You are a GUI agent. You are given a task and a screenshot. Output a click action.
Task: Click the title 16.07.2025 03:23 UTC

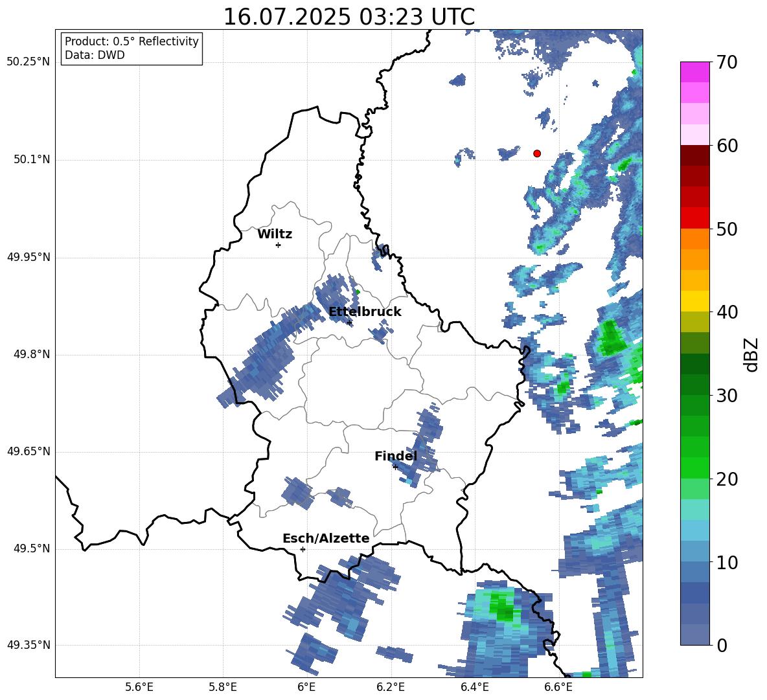coord(349,16)
